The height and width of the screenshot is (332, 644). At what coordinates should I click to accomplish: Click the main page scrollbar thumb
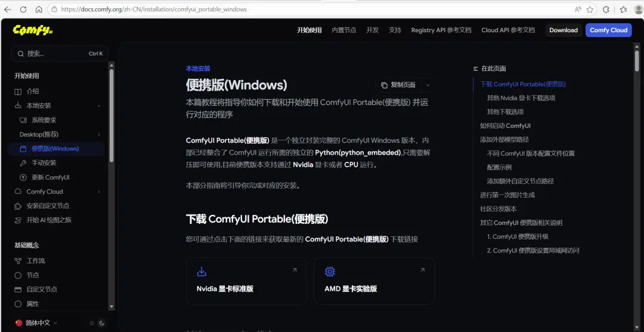(x=637, y=60)
